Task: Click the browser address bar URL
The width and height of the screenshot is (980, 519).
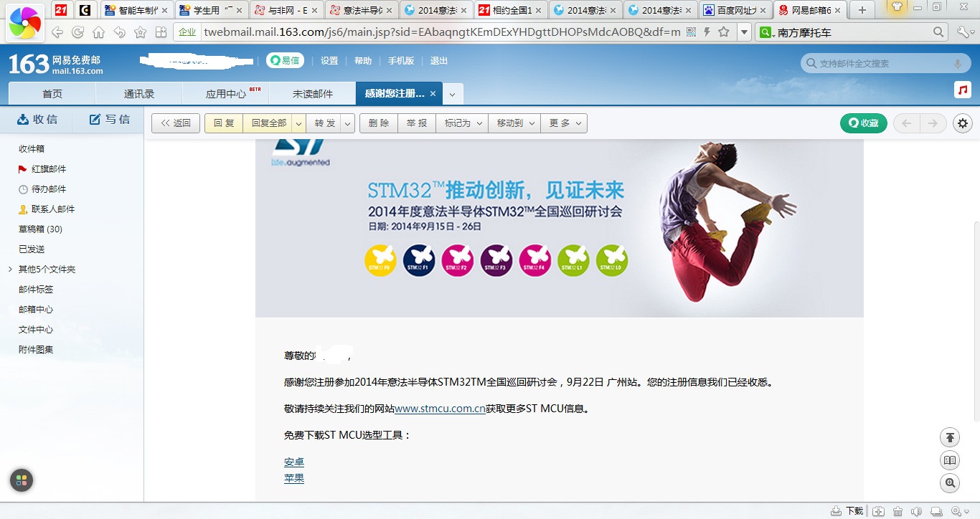Action: (x=442, y=32)
